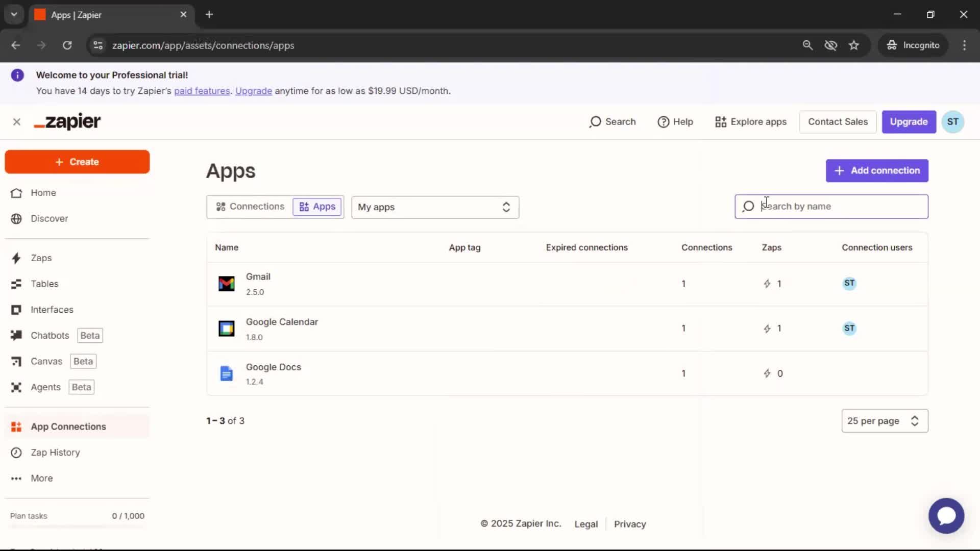Click the Google Docs app icon

pyautogui.click(x=227, y=373)
